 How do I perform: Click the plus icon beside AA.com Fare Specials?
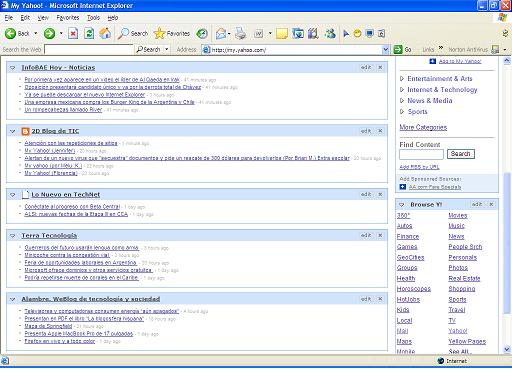[x=403, y=187]
